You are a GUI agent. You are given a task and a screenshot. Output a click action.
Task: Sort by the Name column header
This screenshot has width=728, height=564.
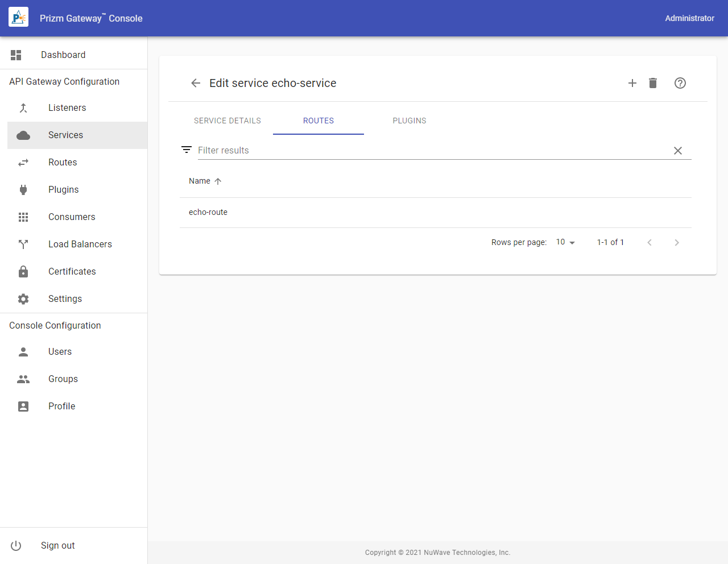pos(200,181)
